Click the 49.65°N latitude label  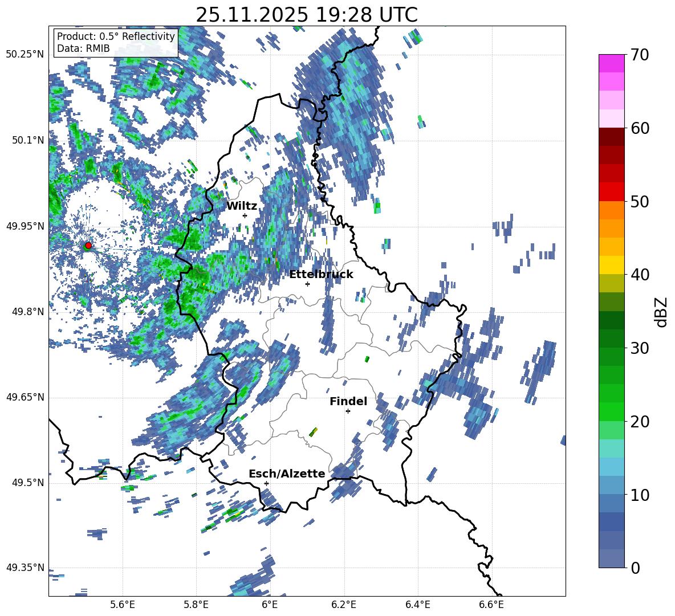25,397
